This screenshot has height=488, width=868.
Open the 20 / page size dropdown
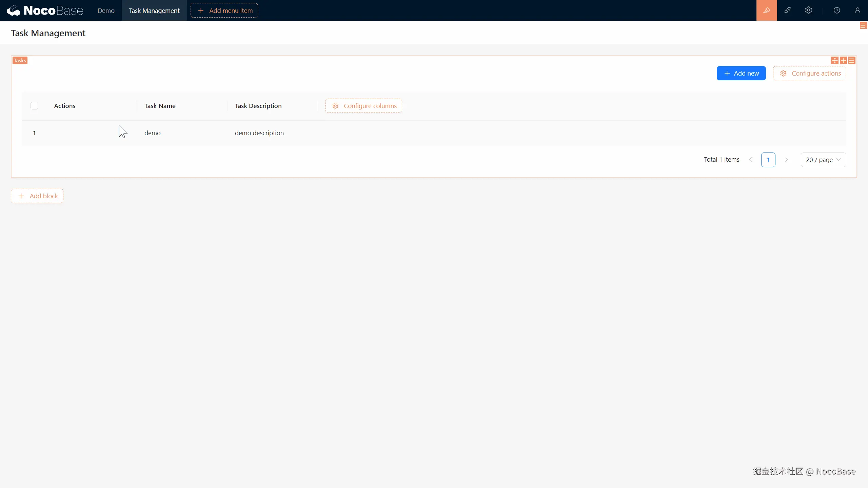[823, 160]
